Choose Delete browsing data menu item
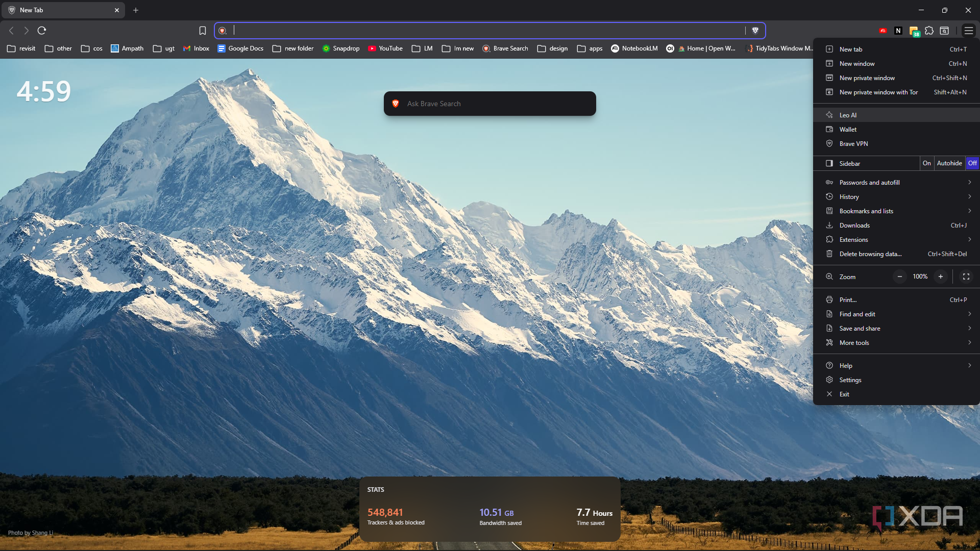980x551 pixels. pyautogui.click(x=896, y=254)
